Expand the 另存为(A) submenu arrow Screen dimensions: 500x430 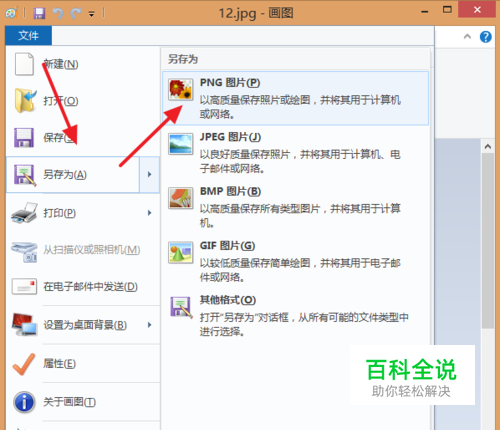(x=149, y=175)
